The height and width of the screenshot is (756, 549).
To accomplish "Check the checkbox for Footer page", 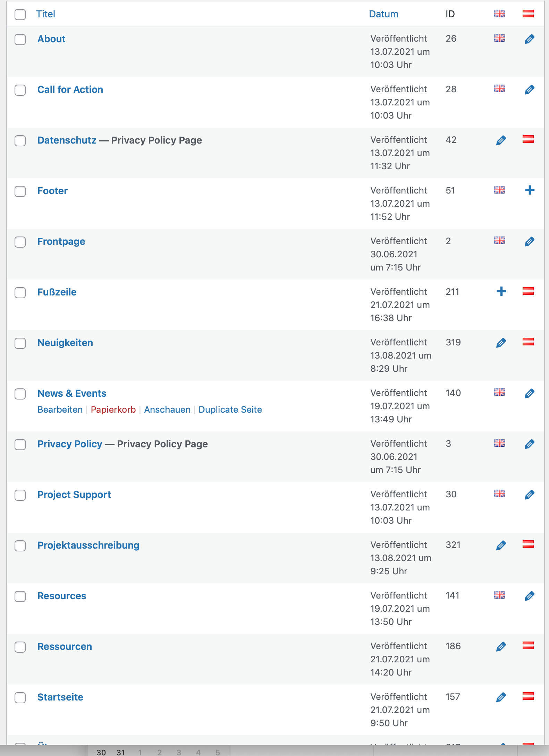I will [x=20, y=191].
